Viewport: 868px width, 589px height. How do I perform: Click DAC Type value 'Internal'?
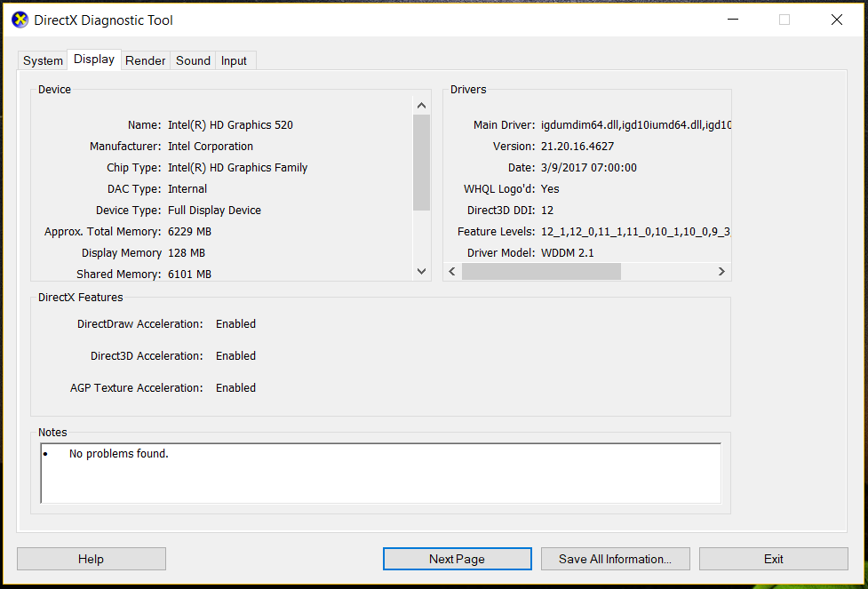(x=187, y=189)
